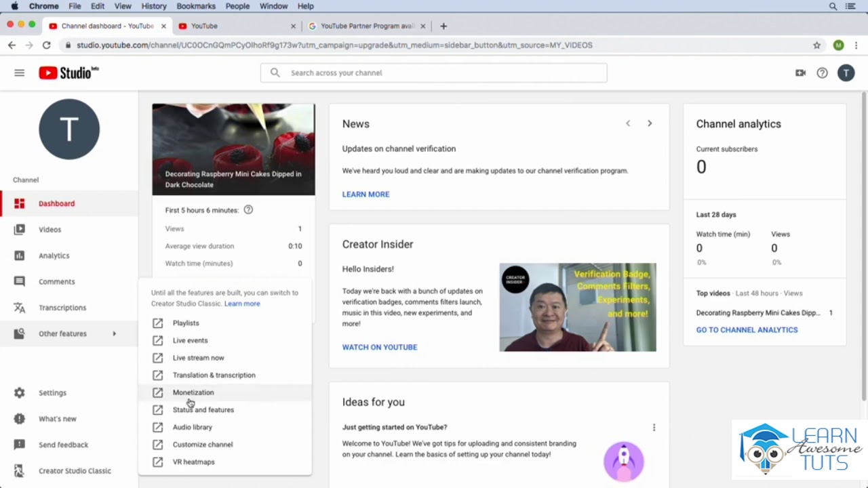The image size is (868, 488).
Task: Open the Raspberry Mini Cakes video thumbnail
Action: tap(233, 149)
